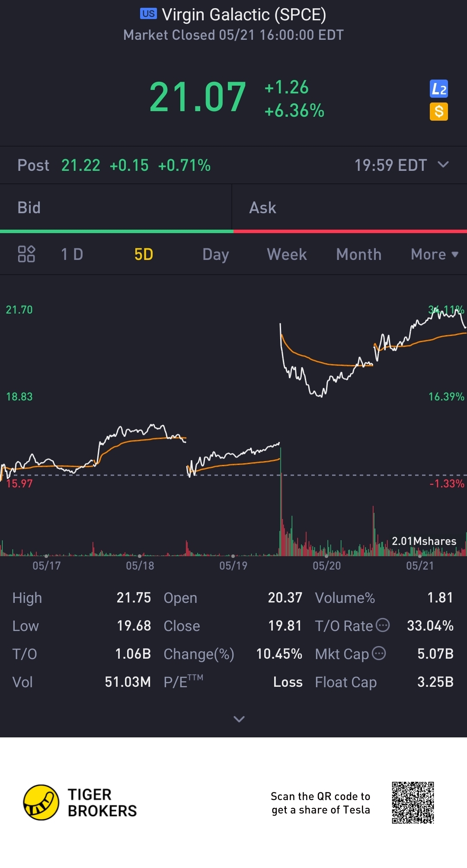Tap the T/O Rate 33.04% value

coord(430,626)
